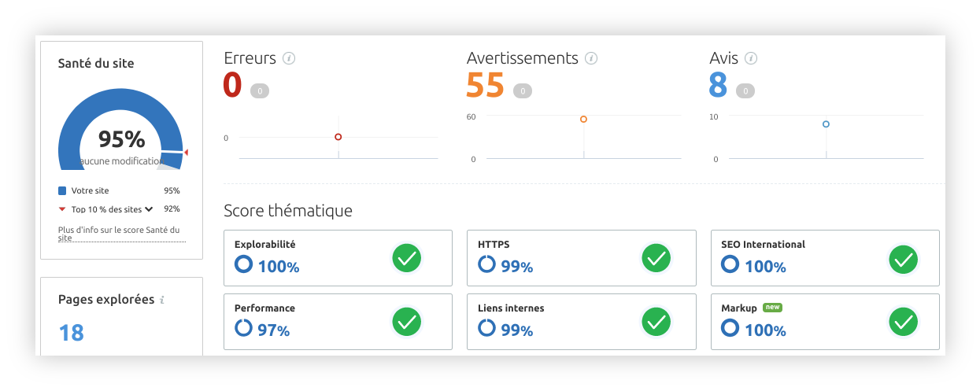Click the 18 pages explorées number

(x=72, y=332)
